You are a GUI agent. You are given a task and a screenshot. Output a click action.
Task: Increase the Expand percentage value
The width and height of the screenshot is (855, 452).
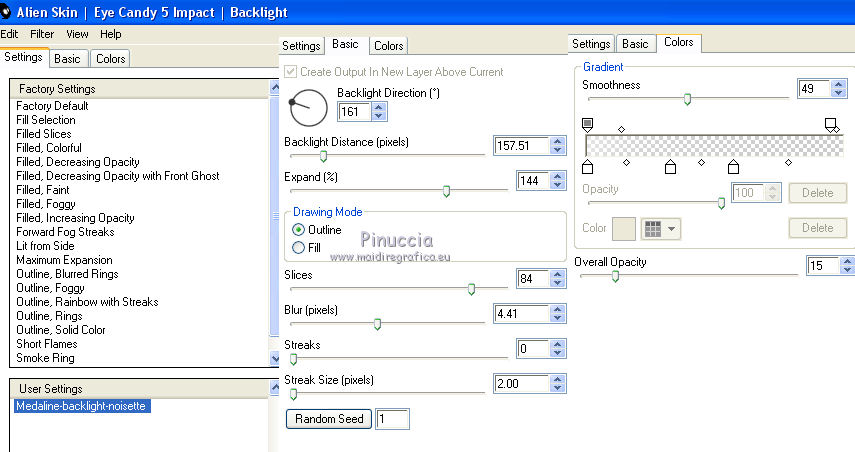(x=557, y=176)
